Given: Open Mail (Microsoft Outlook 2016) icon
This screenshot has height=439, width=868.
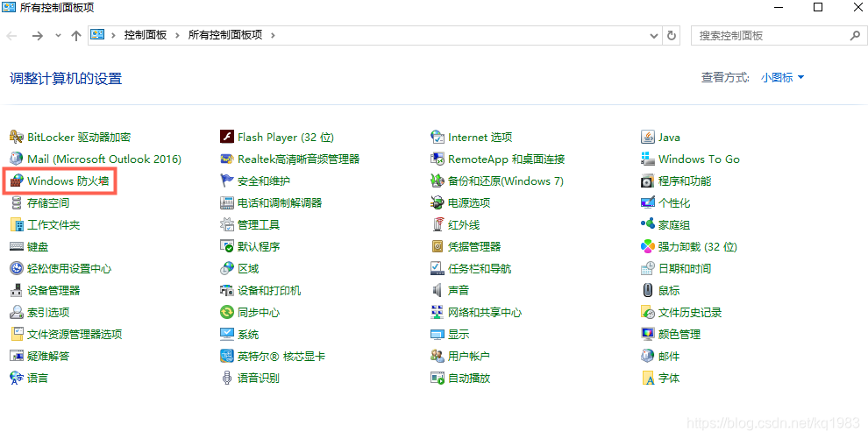Looking at the screenshot, I should point(17,159).
